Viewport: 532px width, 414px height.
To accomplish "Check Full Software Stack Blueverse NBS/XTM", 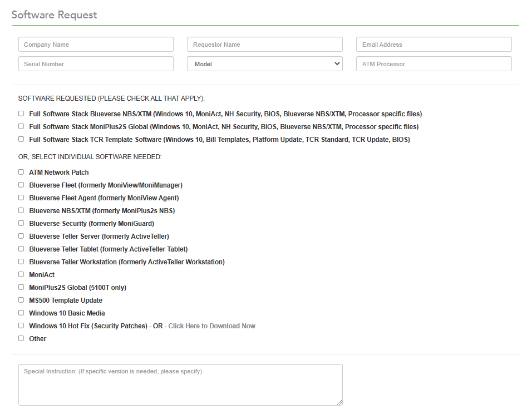I will tap(21, 114).
